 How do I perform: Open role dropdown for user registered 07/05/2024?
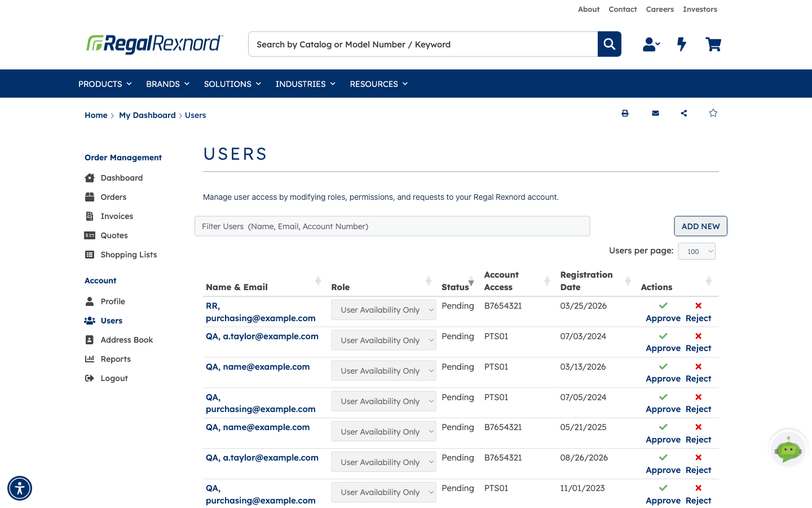click(x=383, y=401)
